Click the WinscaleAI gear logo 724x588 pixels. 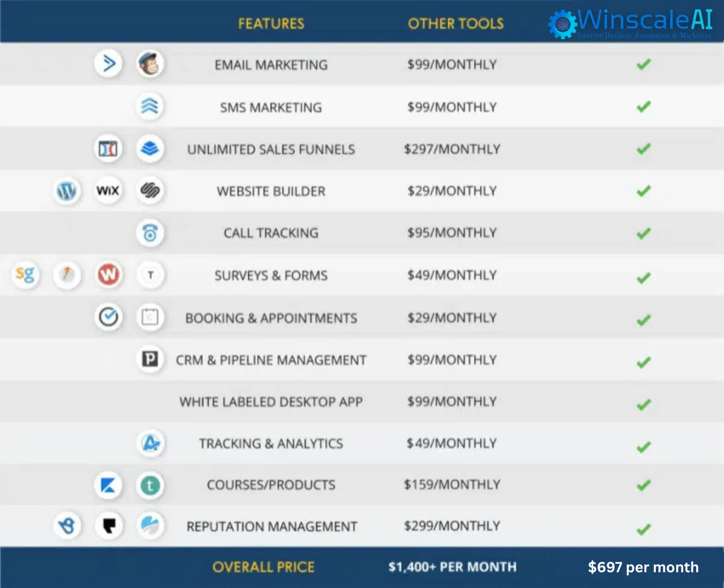[562, 24]
